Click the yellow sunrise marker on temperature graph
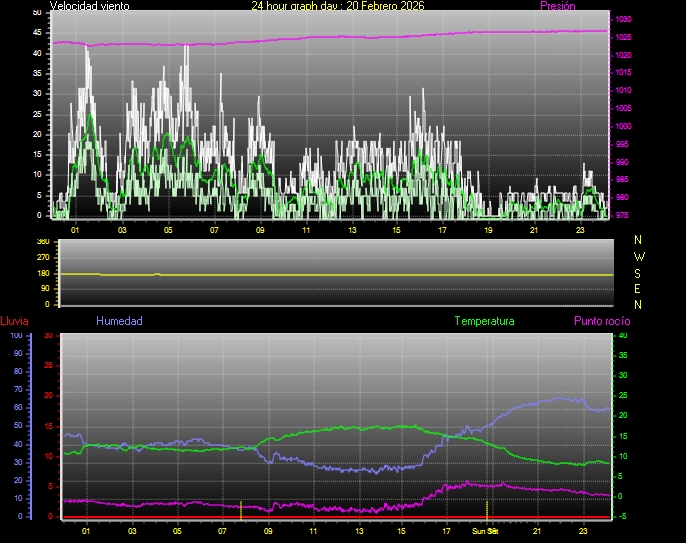Image resolution: width=686 pixels, height=543 pixels. (x=240, y=509)
